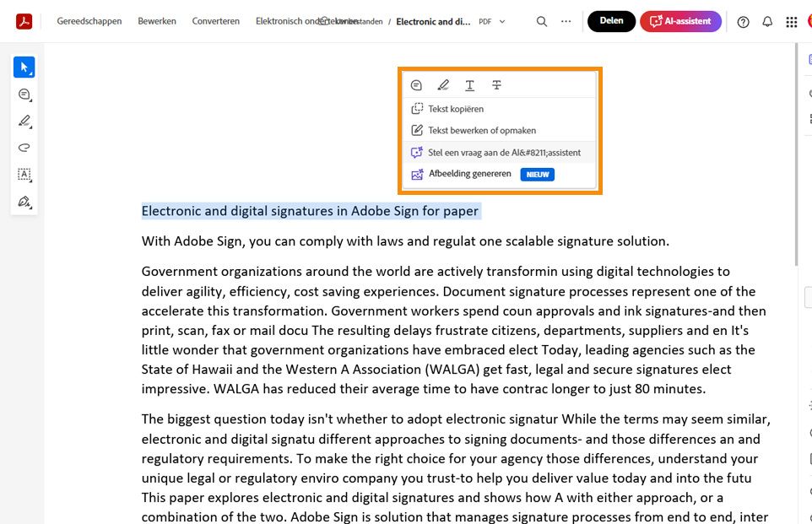Image resolution: width=812 pixels, height=524 pixels.
Task: Activate the text selection box tool
Action: (x=24, y=175)
